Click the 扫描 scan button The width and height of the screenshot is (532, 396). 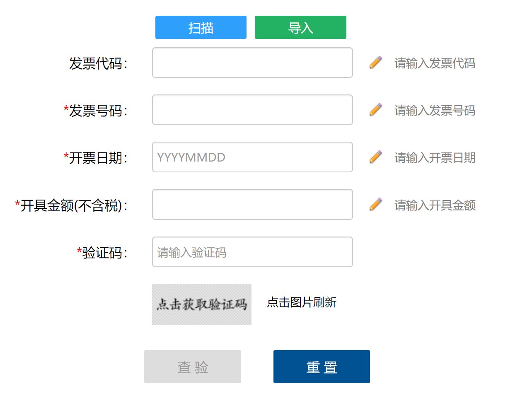tap(201, 27)
